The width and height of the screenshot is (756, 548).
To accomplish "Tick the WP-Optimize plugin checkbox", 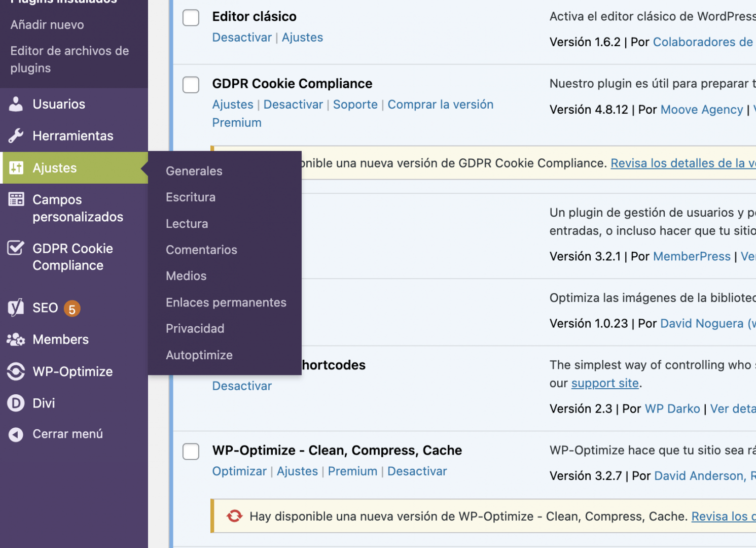I will click(x=191, y=451).
